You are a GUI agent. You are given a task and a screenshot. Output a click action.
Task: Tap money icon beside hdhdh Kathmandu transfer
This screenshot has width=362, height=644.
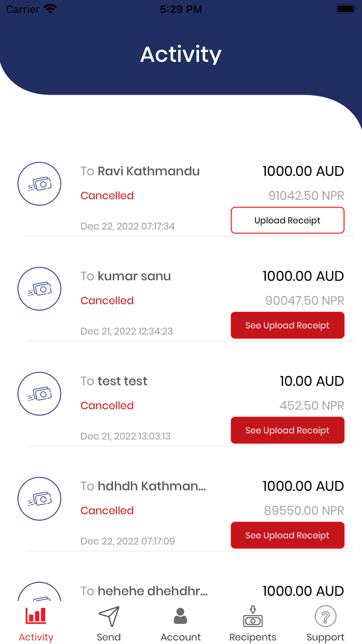(39, 499)
